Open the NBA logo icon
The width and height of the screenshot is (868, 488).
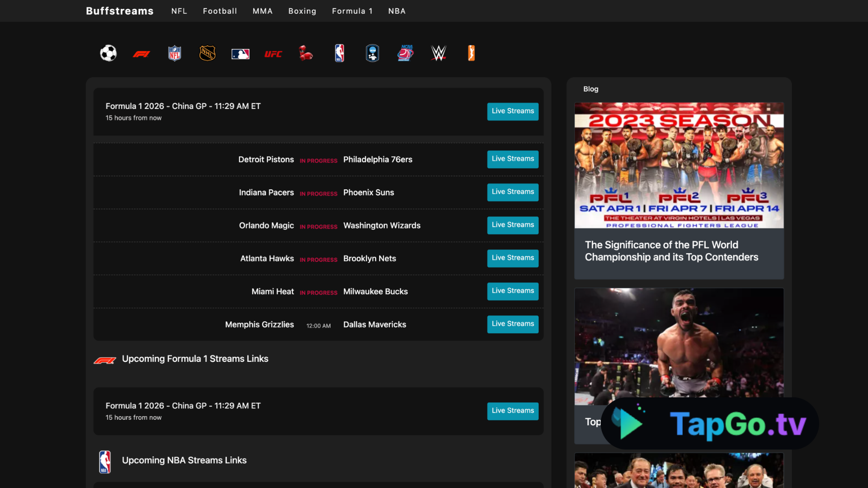pyautogui.click(x=339, y=53)
